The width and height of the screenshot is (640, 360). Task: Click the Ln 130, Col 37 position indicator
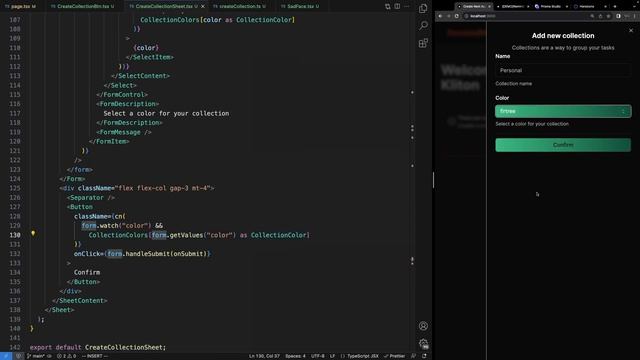click(264, 356)
